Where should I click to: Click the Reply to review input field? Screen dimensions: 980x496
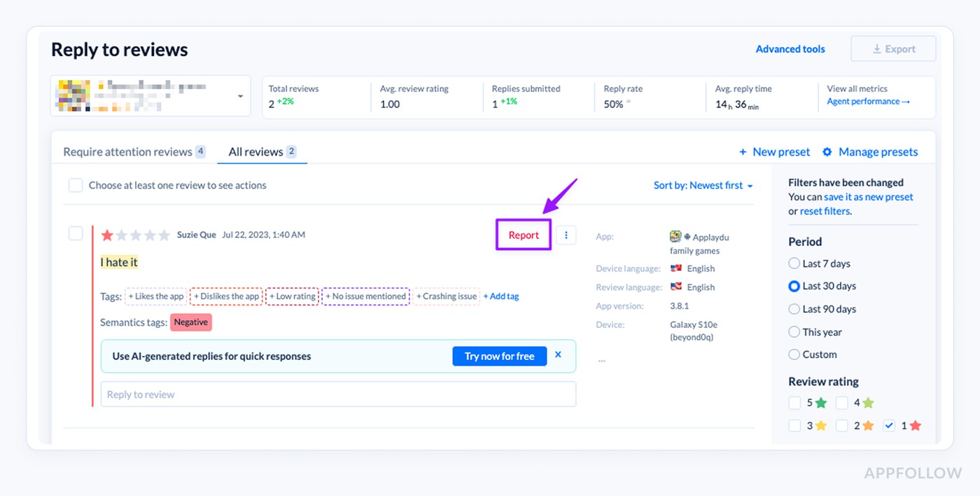click(338, 394)
